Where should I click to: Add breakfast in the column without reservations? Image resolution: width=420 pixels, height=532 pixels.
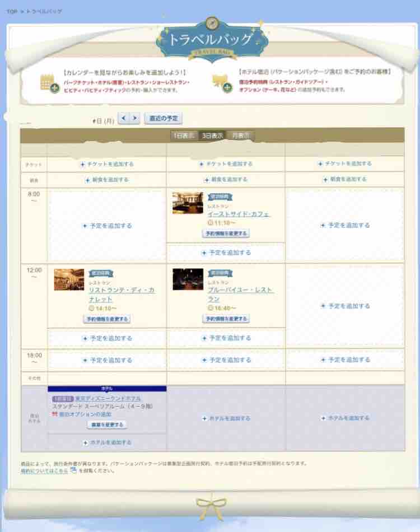point(345,179)
